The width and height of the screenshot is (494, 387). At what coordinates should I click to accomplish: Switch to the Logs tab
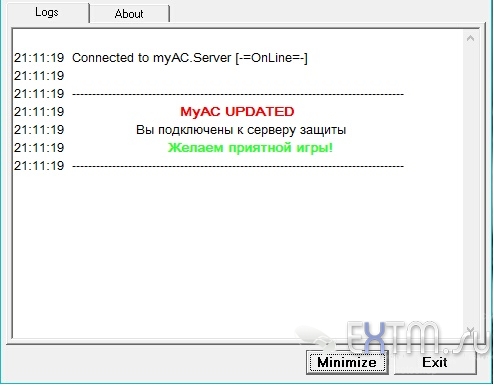pyautogui.click(x=47, y=13)
